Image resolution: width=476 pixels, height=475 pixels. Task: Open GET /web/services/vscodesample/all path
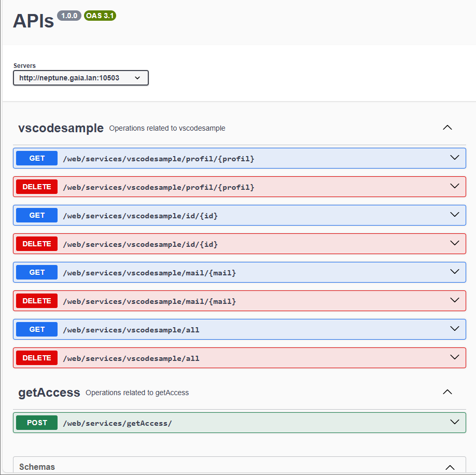[x=131, y=330]
